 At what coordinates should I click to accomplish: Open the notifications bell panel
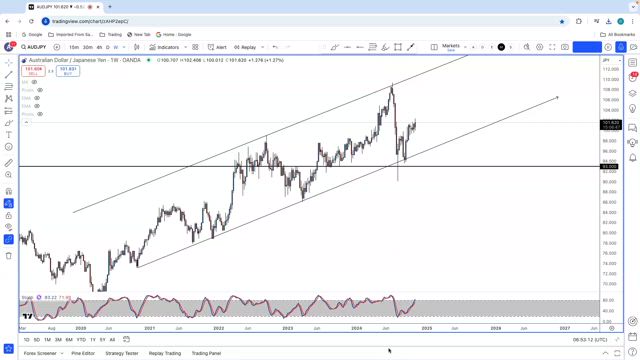pyautogui.click(x=633, y=158)
